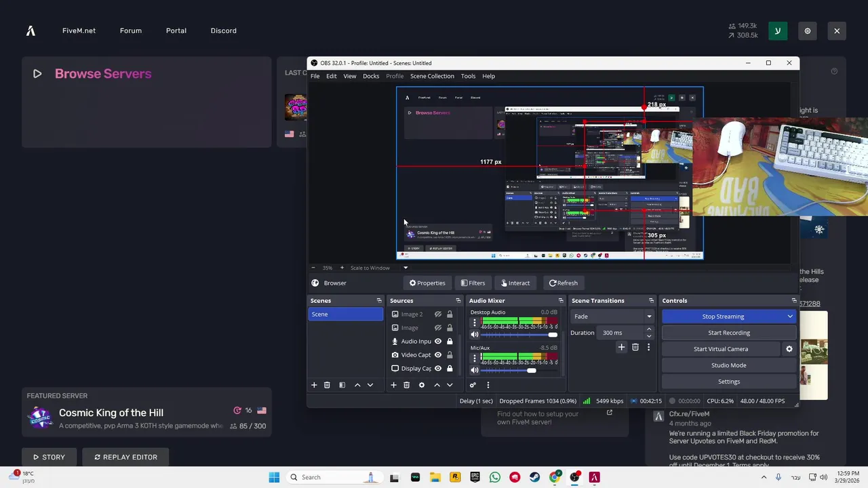Image resolution: width=868 pixels, height=488 pixels.
Task: Open Desktop Audio channel options dots
Action: (x=475, y=323)
